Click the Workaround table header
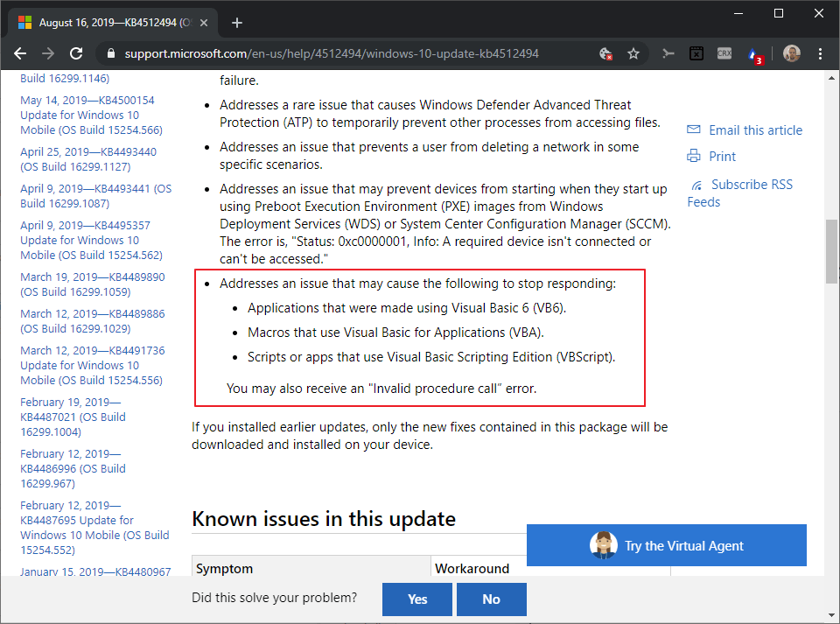Image resolution: width=840 pixels, height=624 pixels. point(472,568)
